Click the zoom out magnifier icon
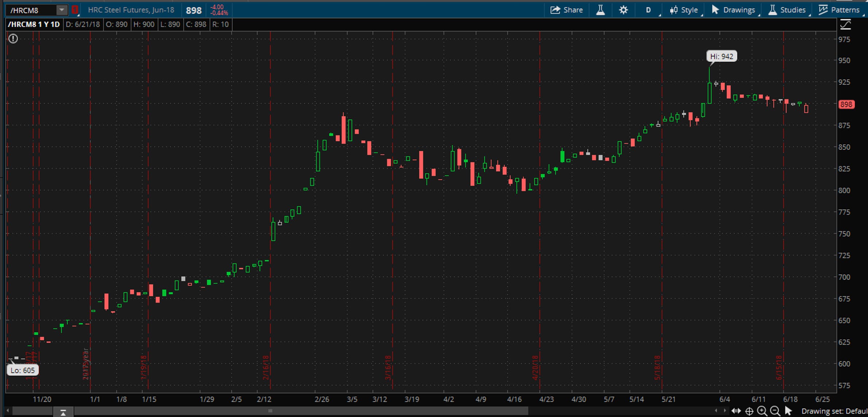 (x=775, y=411)
